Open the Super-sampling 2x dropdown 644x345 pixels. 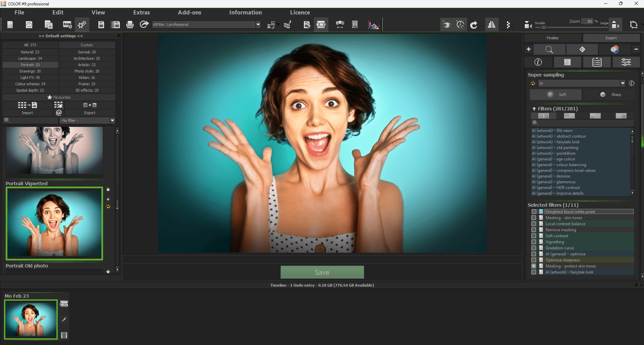tap(582, 83)
